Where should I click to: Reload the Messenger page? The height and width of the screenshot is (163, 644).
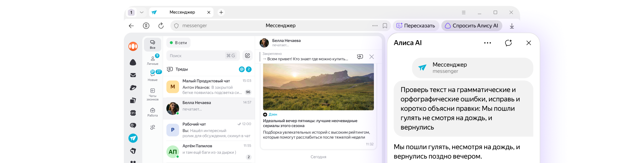[161, 26]
